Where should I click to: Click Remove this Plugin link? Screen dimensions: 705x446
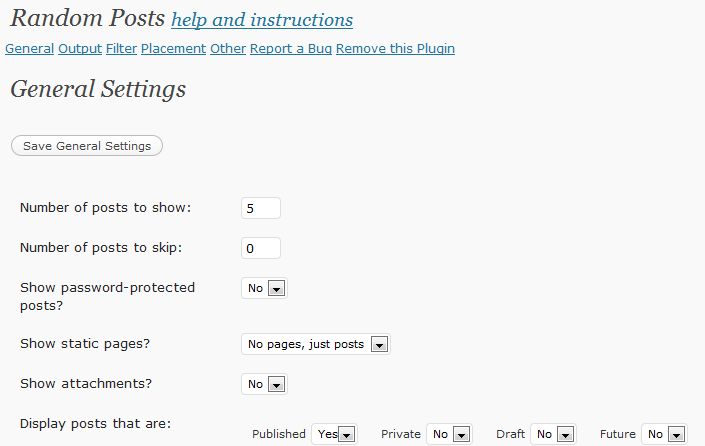click(x=395, y=49)
